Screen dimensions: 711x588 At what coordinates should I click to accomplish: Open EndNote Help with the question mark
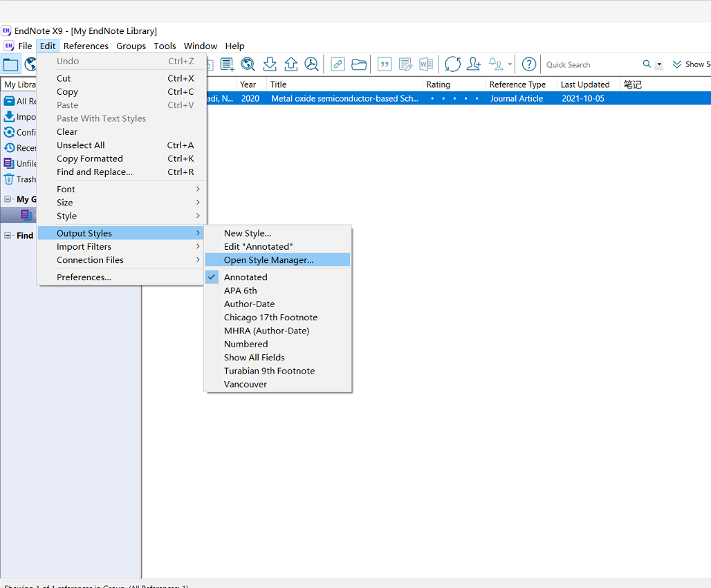[528, 64]
